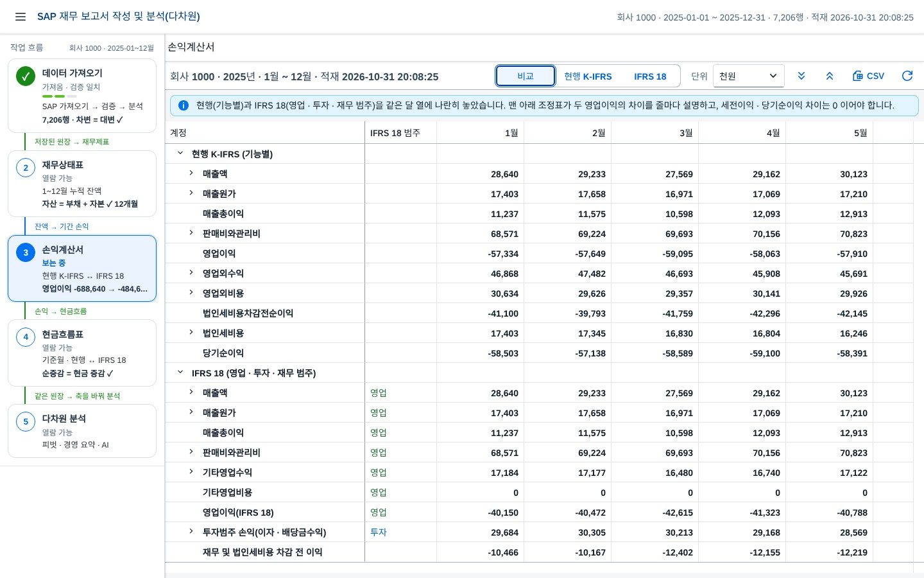Click step number 2 circle for 재무상태표
Image resolution: width=924 pixels, height=578 pixels.
[26, 168]
